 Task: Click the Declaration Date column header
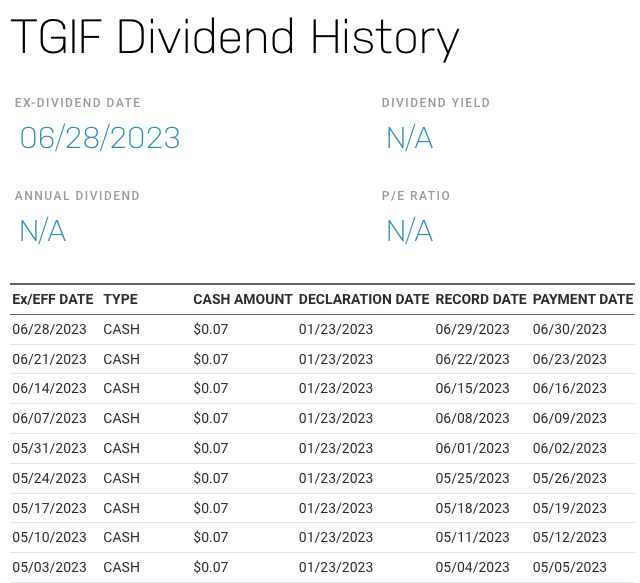[x=363, y=299]
